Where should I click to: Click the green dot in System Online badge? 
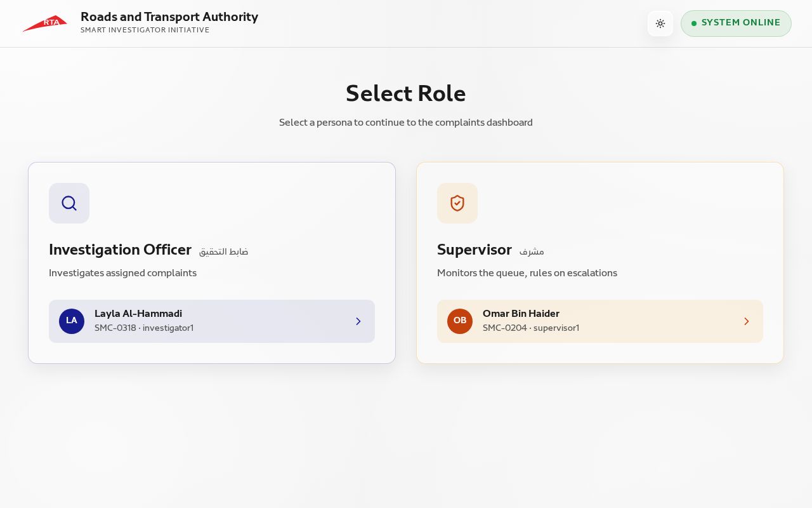694,23
